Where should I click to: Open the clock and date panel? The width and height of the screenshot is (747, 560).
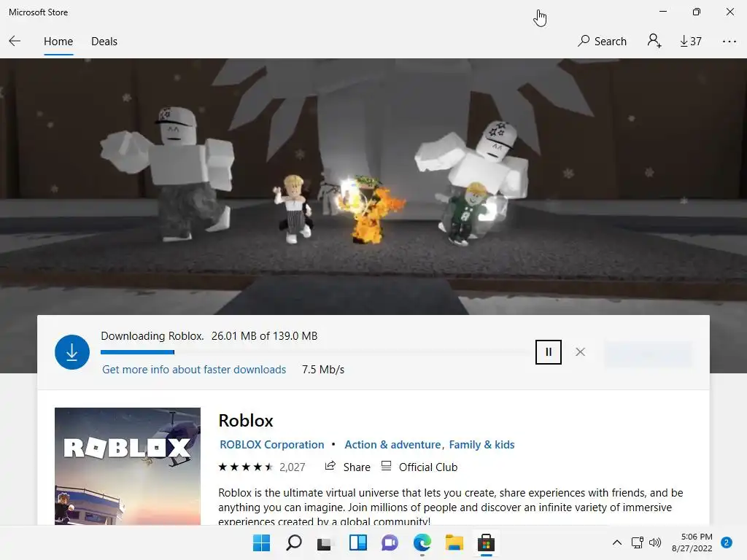692,542
